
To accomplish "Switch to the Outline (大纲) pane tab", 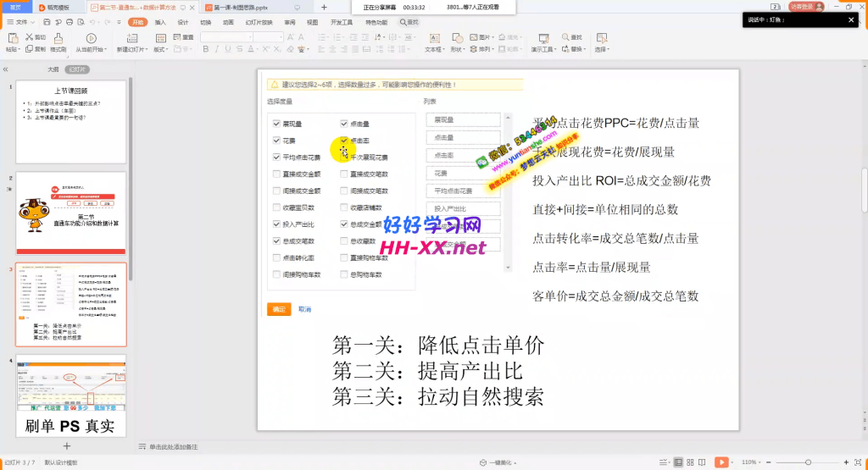I will click(x=53, y=69).
